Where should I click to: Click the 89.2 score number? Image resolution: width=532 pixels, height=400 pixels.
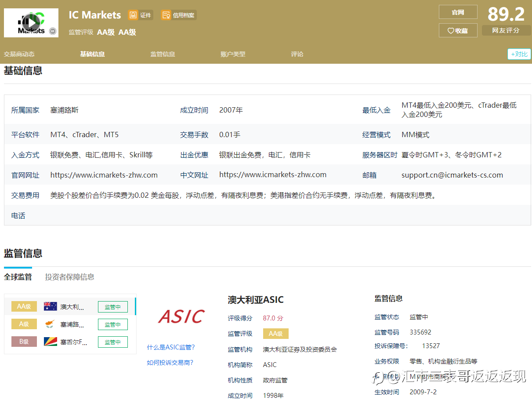coord(506,14)
